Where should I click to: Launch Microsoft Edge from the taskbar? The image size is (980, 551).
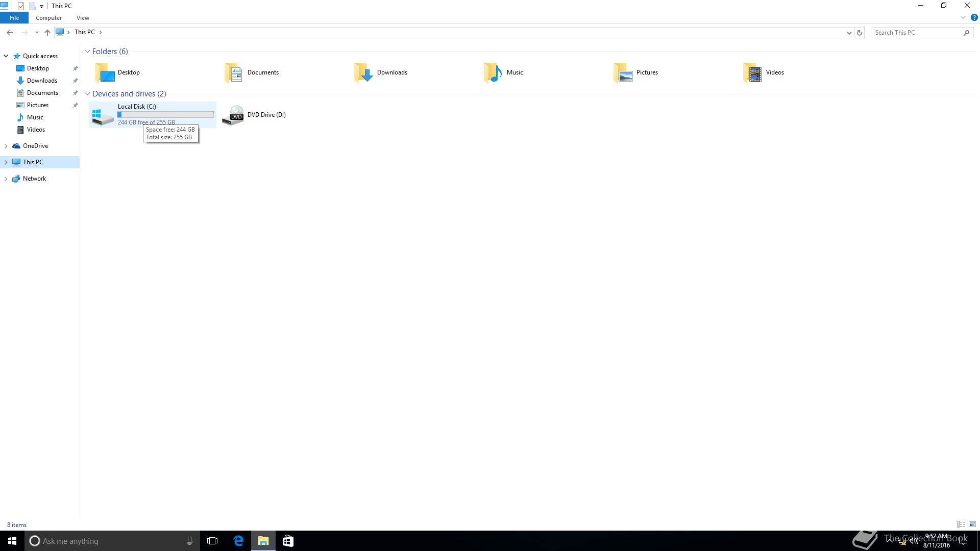point(238,541)
